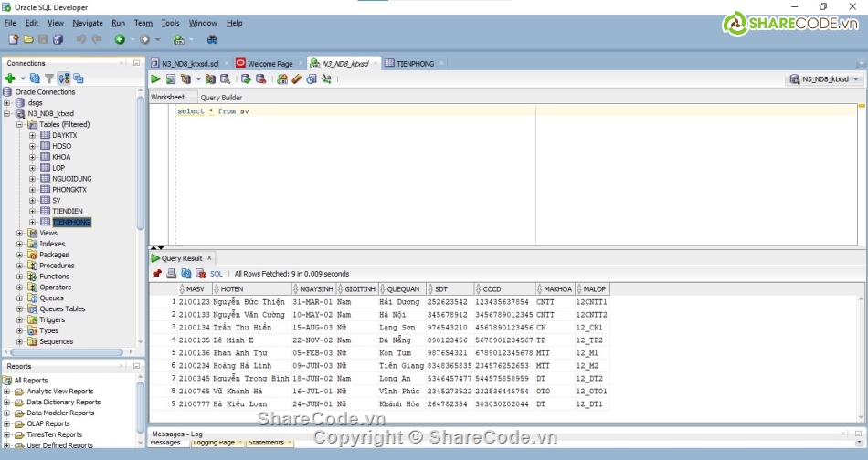Pin the Query Result with red pin
Image resolution: width=868 pixels, height=460 pixels.
click(x=157, y=274)
